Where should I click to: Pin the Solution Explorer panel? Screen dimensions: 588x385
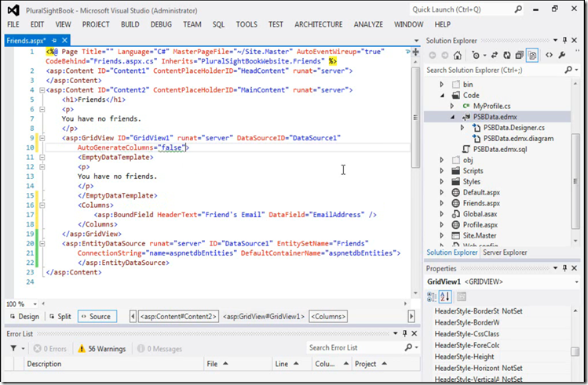tap(564, 40)
